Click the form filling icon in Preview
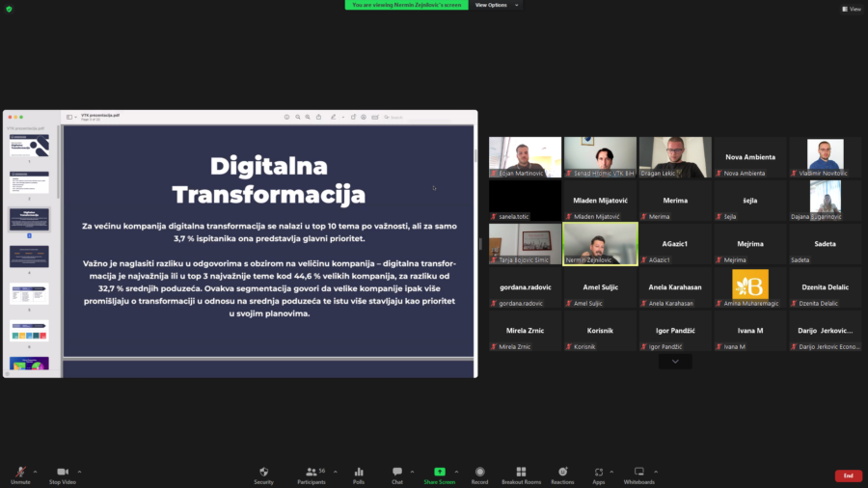This screenshot has width=868, height=488. pos(375,118)
